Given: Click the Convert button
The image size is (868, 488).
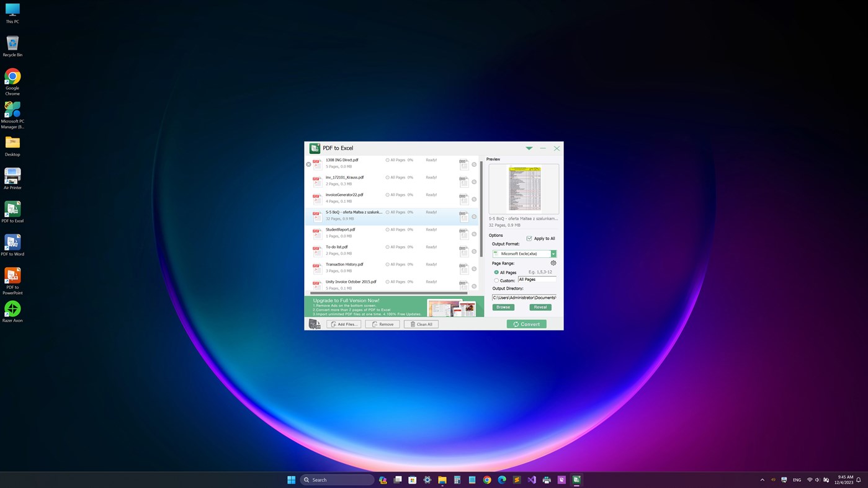Looking at the screenshot, I should tap(526, 323).
